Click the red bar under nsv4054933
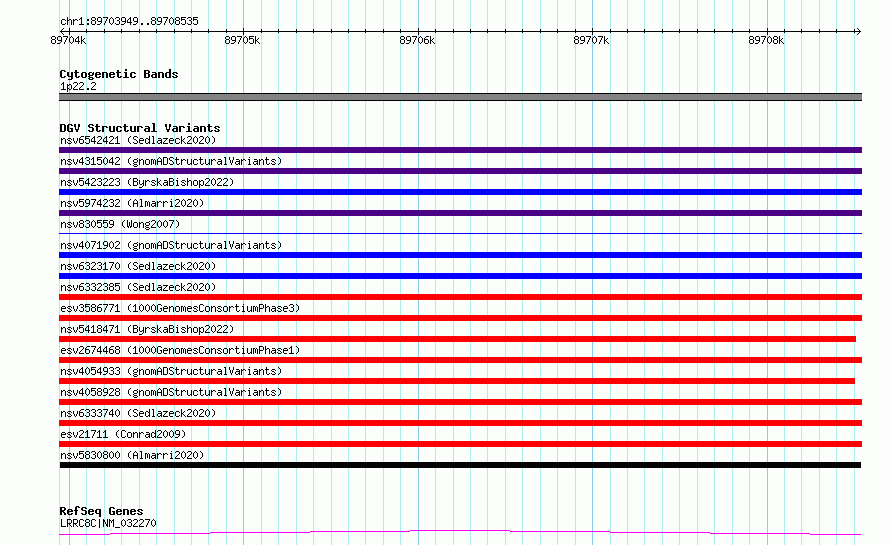The height and width of the screenshot is (545, 890). (457, 381)
